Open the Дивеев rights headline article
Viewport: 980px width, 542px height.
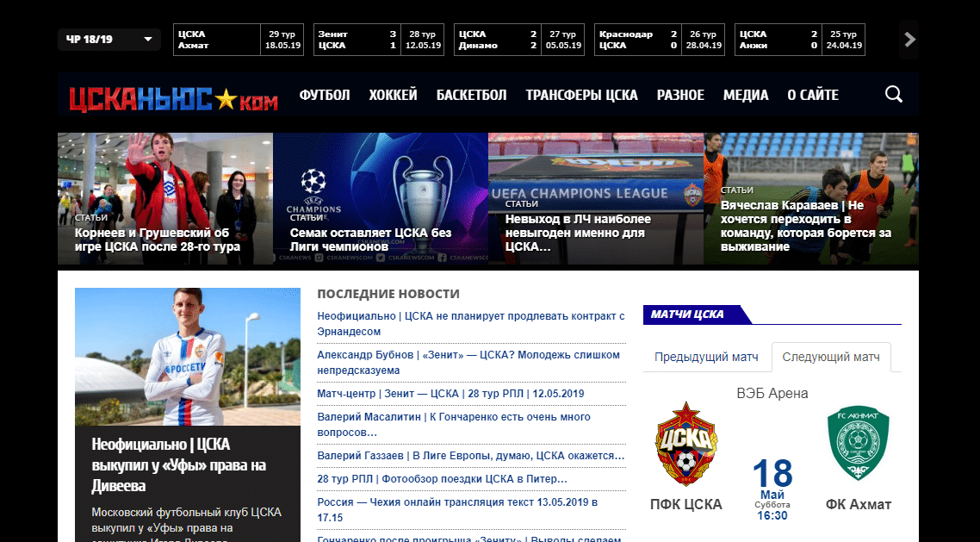point(187,465)
